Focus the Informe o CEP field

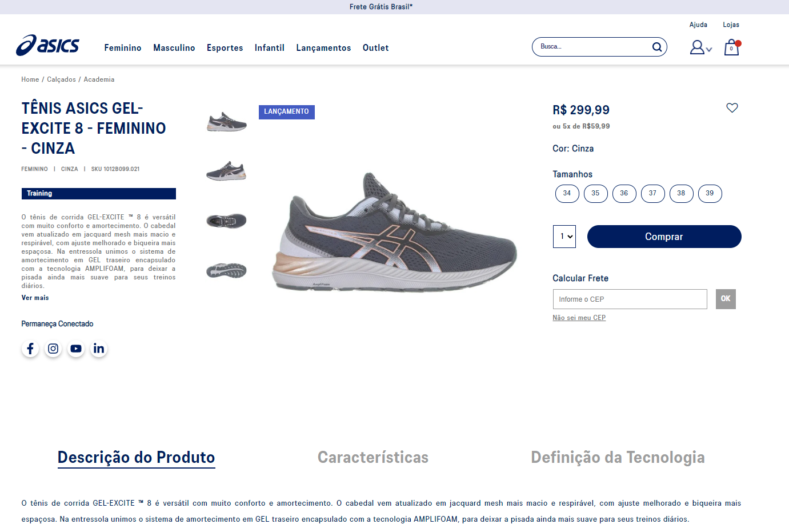click(630, 299)
